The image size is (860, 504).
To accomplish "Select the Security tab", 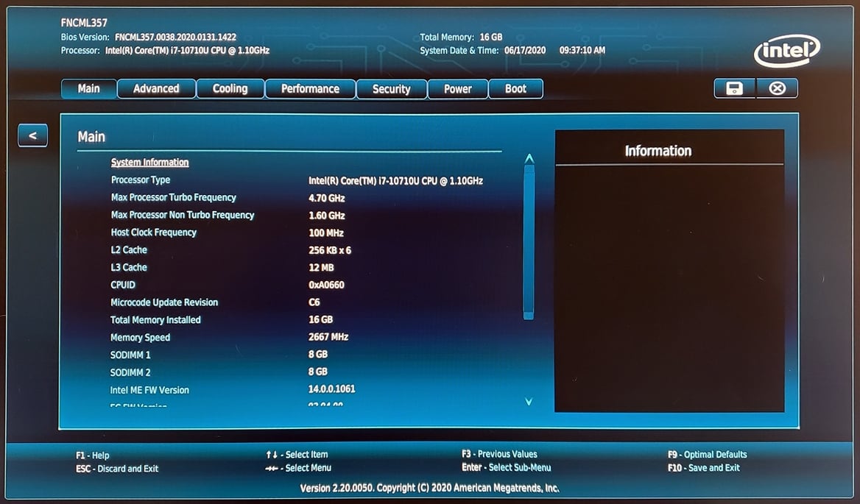I will (x=392, y=89).
